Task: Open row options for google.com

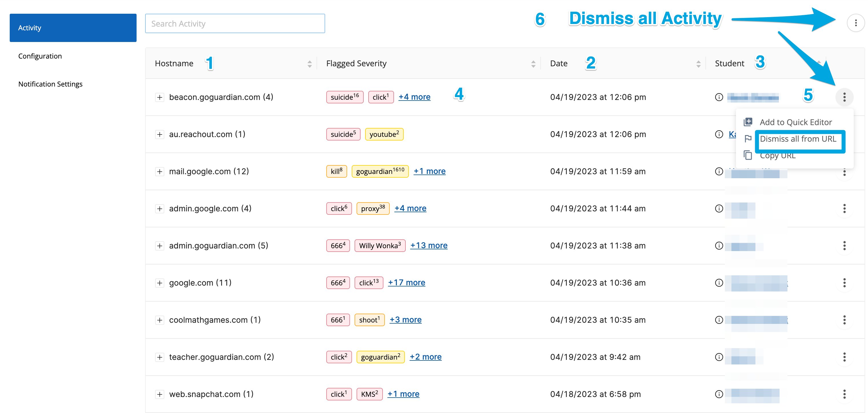Action: 844,283
